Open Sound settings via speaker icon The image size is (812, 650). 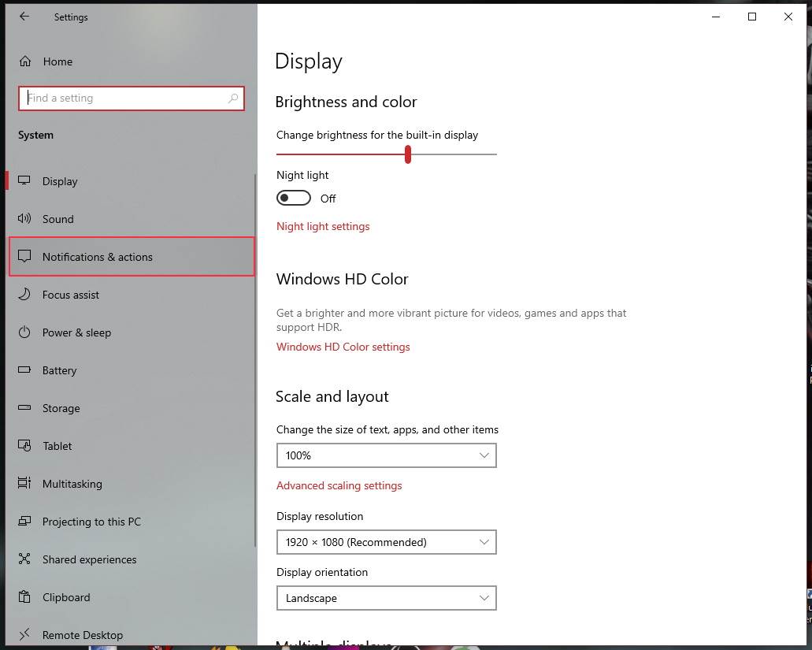pos(24,219)
